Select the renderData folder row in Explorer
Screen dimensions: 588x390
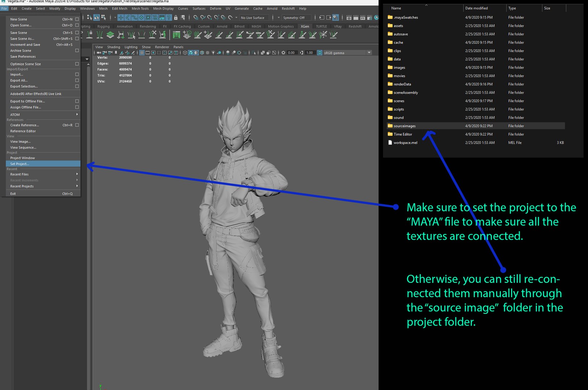476,84
